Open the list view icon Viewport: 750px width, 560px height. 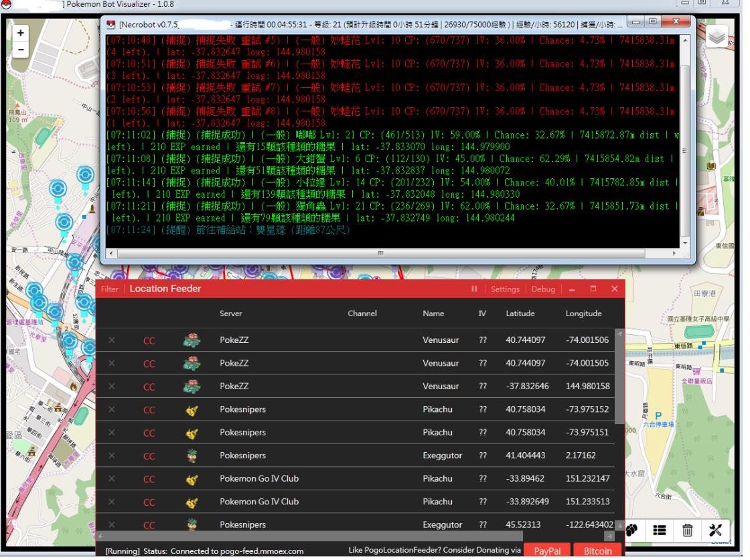(660, 531)
